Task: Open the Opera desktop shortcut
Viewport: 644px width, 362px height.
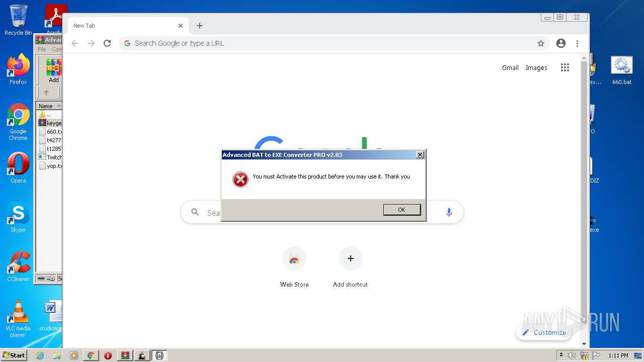Action: 18,168
